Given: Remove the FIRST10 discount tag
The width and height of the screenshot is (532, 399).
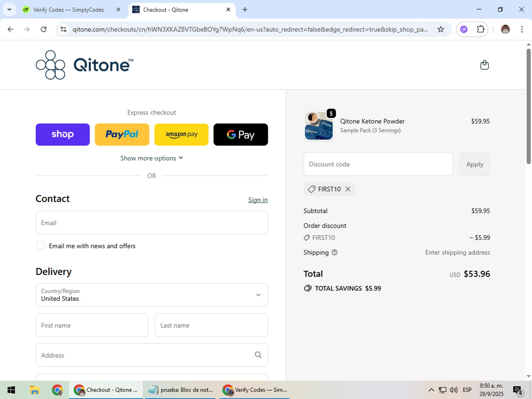Looking at the screenshot, I should pyautogui.click(x=348, y=189).
